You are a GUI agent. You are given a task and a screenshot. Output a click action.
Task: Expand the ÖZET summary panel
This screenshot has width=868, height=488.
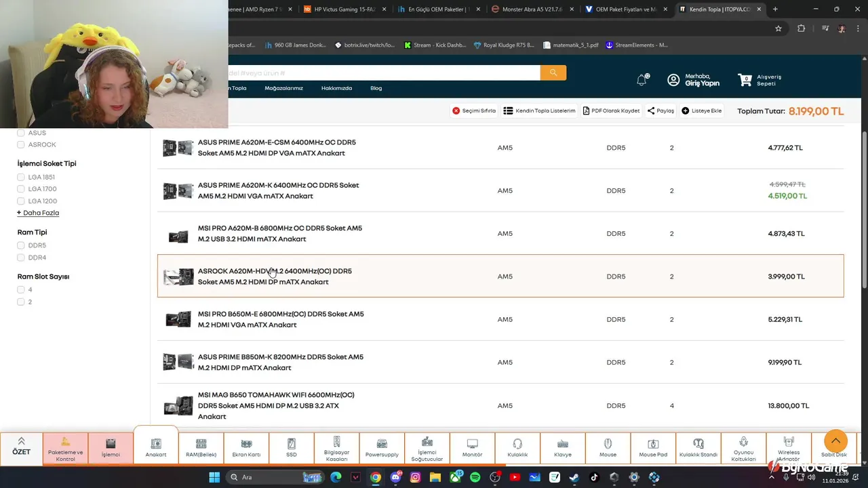tap(21, 447)
